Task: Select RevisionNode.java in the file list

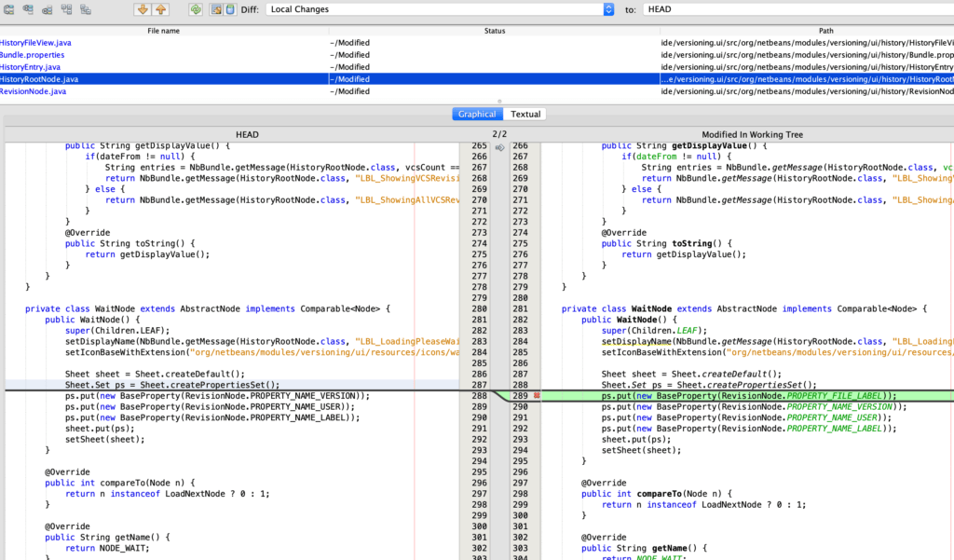Action: [x=34, y=91]
